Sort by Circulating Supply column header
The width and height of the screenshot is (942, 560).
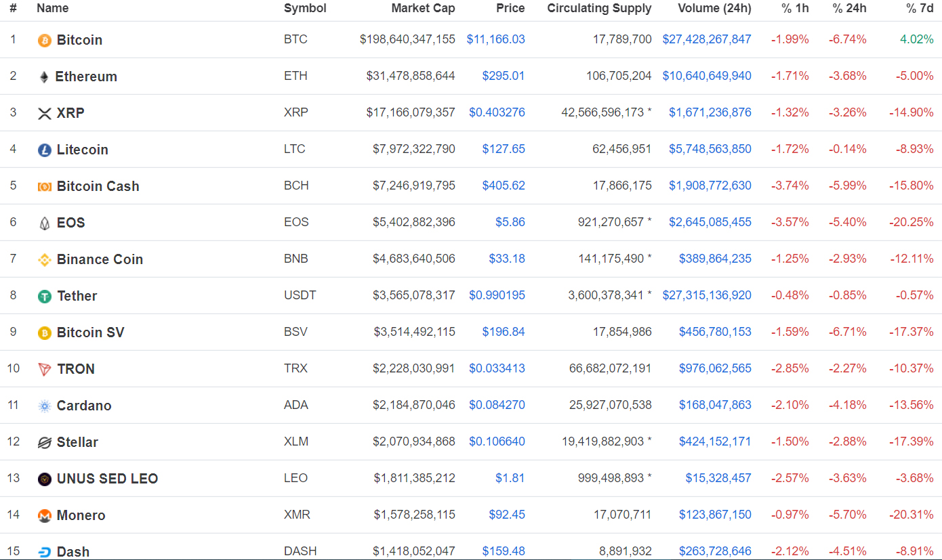click(599, 9)
